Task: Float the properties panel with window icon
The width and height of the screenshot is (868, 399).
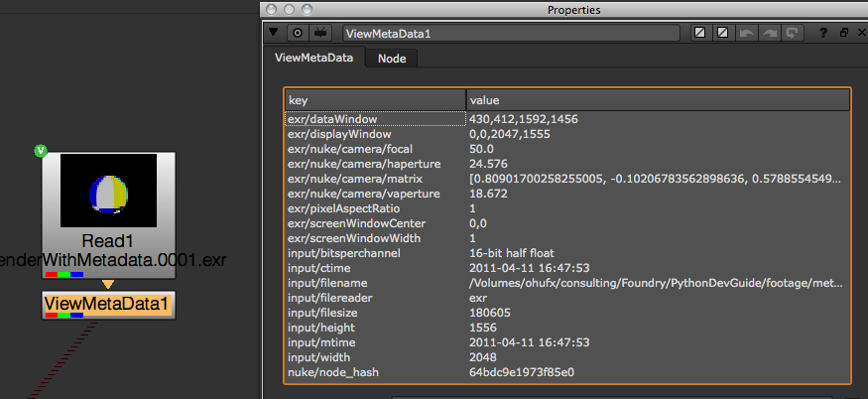Action: click(x=843, y=33)
